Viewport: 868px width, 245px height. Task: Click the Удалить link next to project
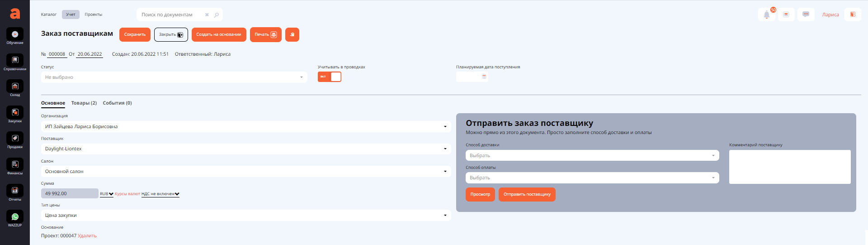coord(87,236)
